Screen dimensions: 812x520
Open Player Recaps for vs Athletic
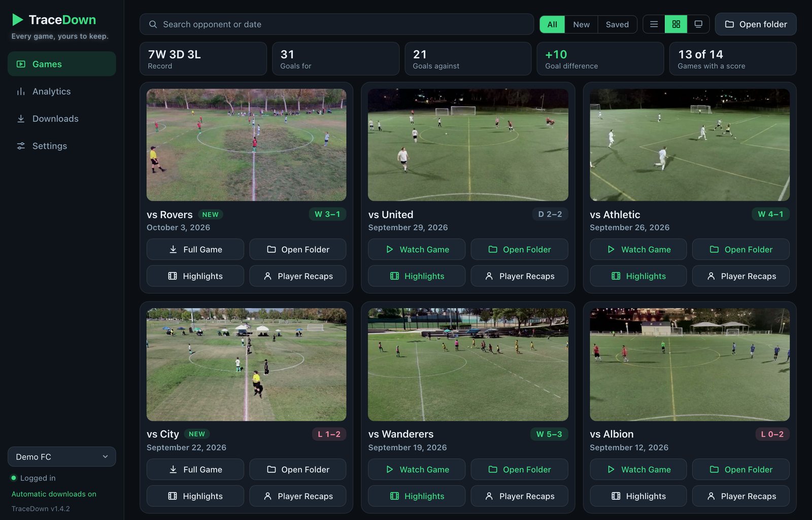click(741, 276)
